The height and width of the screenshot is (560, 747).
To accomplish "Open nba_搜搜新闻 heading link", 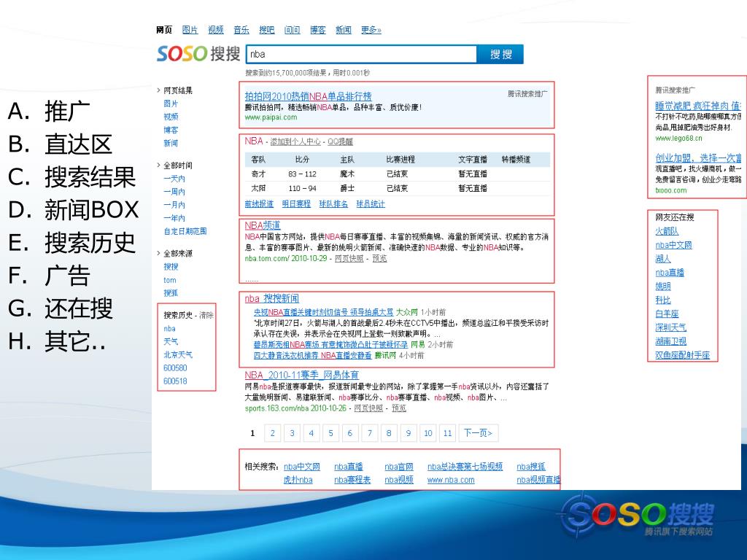I will click(x=272, y=298).
